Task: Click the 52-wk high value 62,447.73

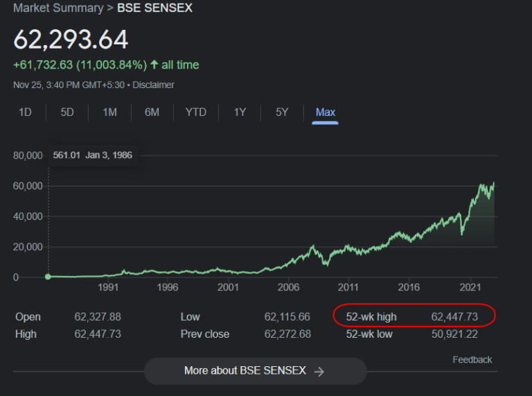Action: pyautogui.click(x=454, y=317)
